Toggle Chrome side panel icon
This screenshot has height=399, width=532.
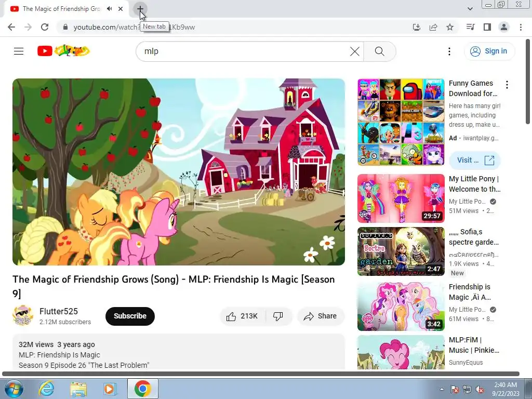[487, 27]
